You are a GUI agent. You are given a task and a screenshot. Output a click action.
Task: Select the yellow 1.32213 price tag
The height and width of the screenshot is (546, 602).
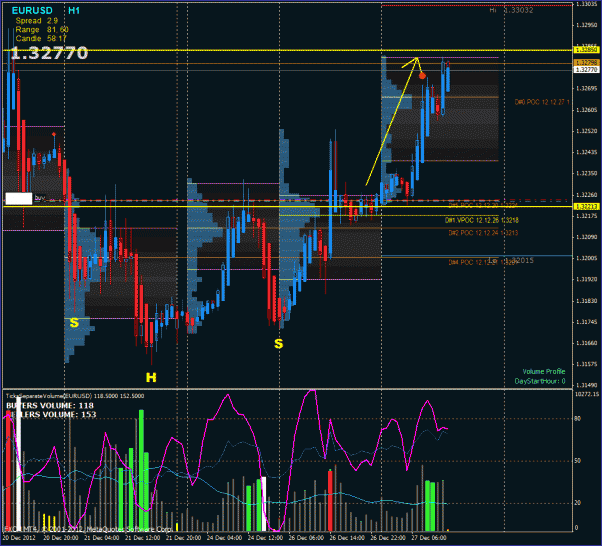coord(586,207)
